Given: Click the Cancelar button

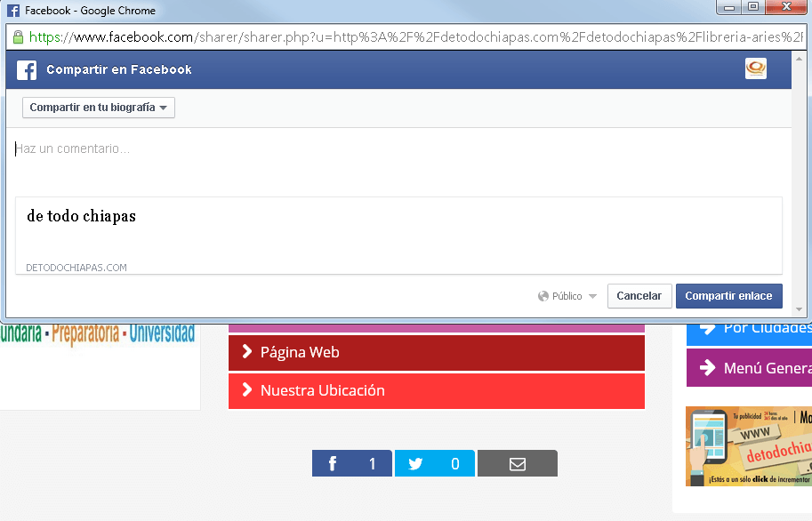Looking at the screenshot, I should coord(639,296).
